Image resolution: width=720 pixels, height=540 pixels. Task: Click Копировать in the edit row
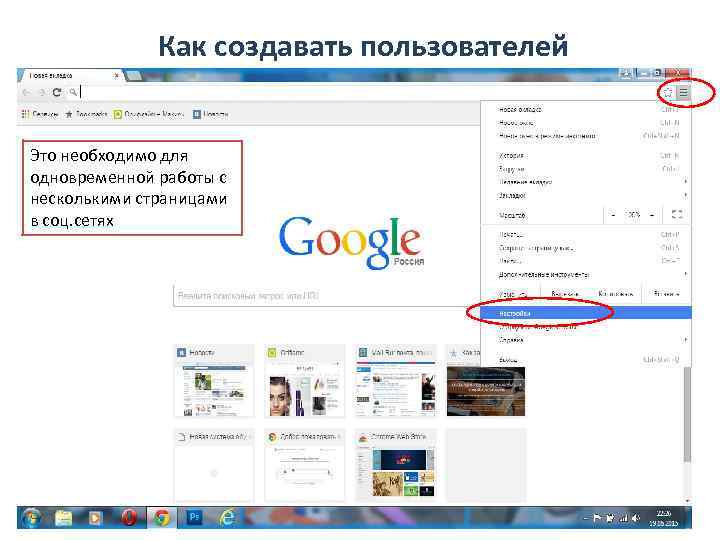(615, 293)
